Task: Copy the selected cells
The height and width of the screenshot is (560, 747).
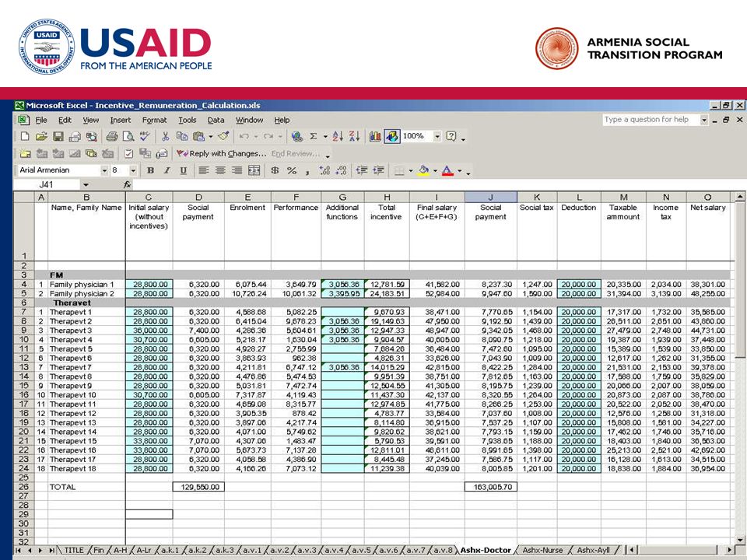Action: (182, 137)
